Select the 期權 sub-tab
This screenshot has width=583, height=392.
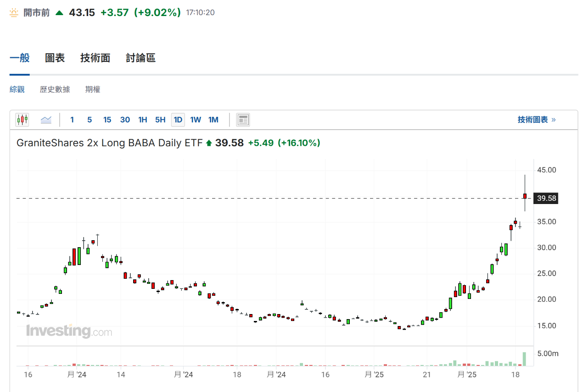point(93,89)
